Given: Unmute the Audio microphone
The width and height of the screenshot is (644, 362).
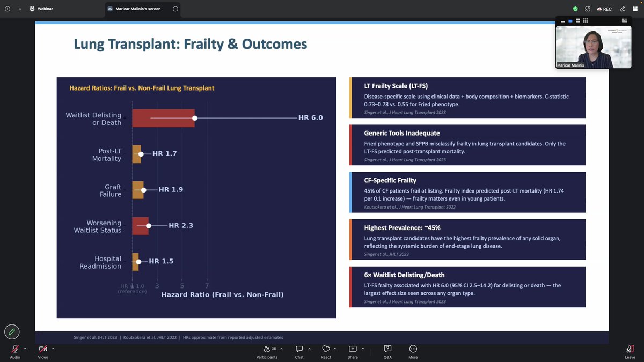Looking at the screenshot, I should click(x=14, y=351).
